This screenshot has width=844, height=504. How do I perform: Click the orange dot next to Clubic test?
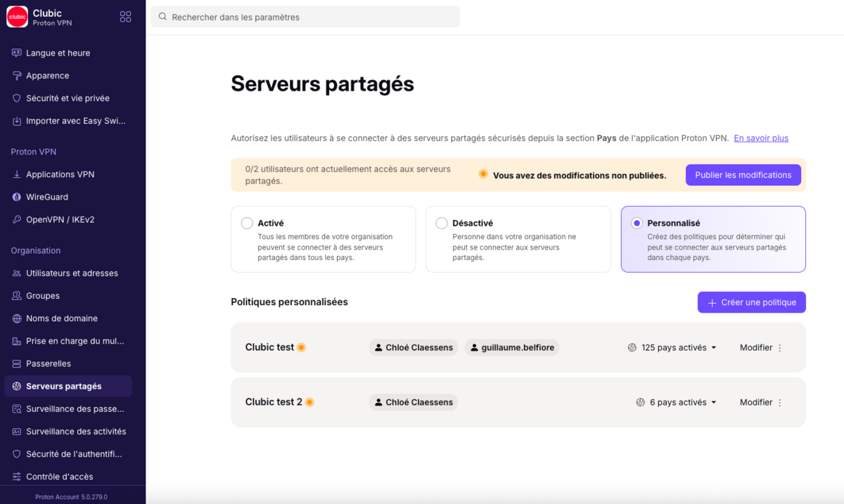pos(301,347)
